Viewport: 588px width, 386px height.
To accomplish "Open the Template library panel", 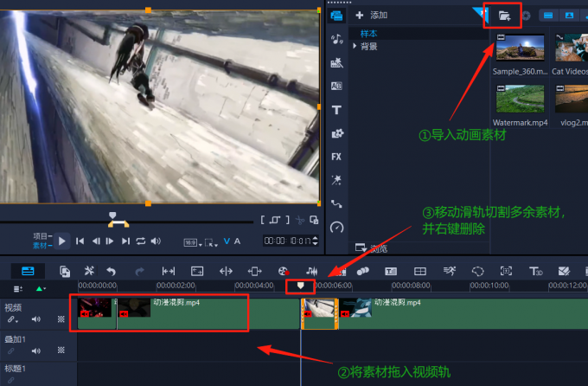I will 336,62.
